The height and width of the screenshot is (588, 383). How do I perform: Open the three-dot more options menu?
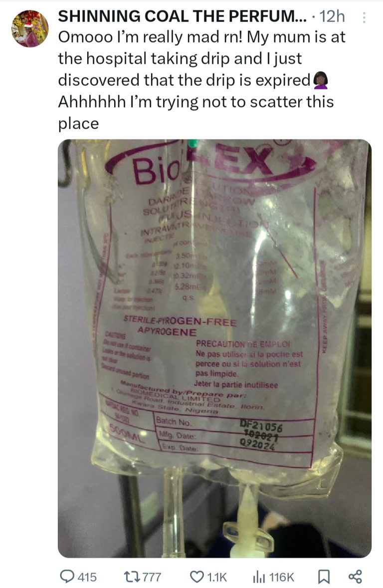click(x=364, y=17)
